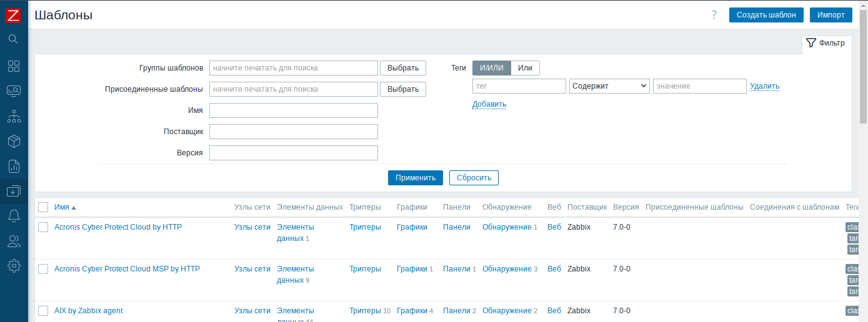Click into the Поставщик text field
Image resolution: width=868 pixels, height=322 pixels.
(x=293, y=132)
